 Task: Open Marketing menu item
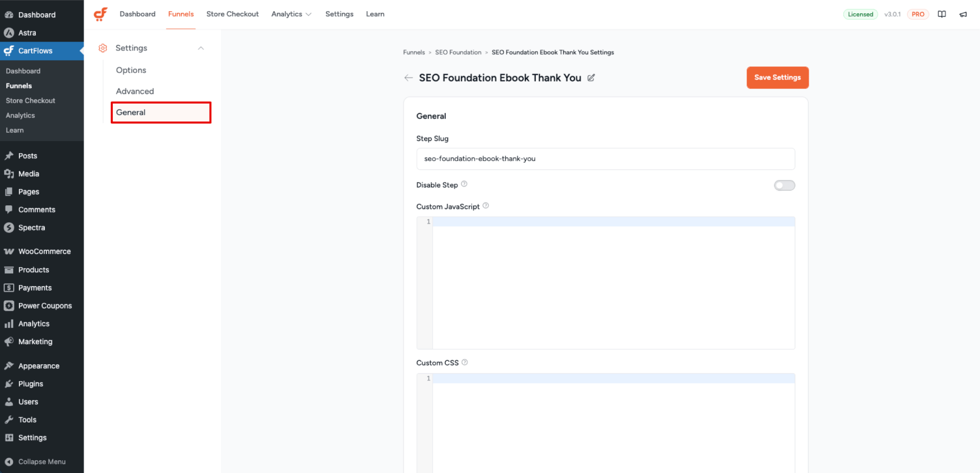click(42, 341)
